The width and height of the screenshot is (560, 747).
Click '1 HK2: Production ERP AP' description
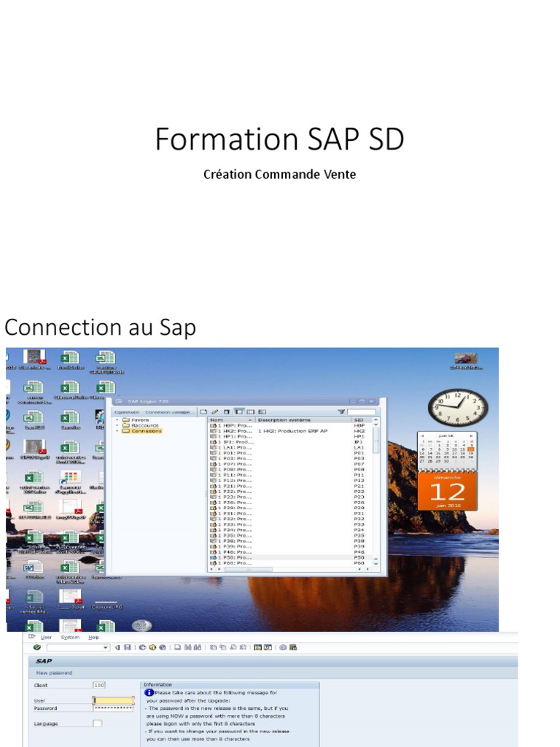pos(293,430)
